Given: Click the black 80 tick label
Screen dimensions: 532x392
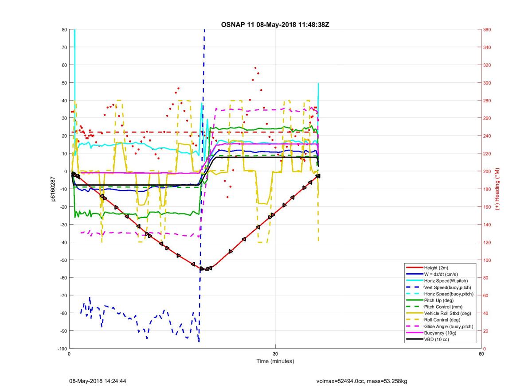Looking at the screenshot, I should click(x=64, y=30).
